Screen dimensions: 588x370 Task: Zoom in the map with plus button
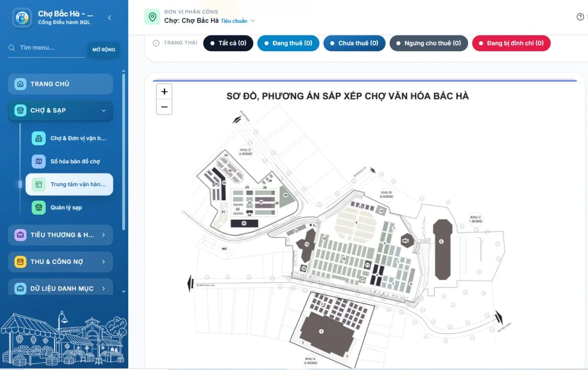(164, 91)
